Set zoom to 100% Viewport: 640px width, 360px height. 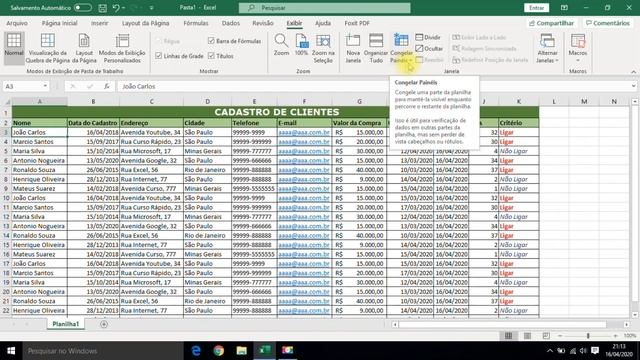click(x=301, y=46)
